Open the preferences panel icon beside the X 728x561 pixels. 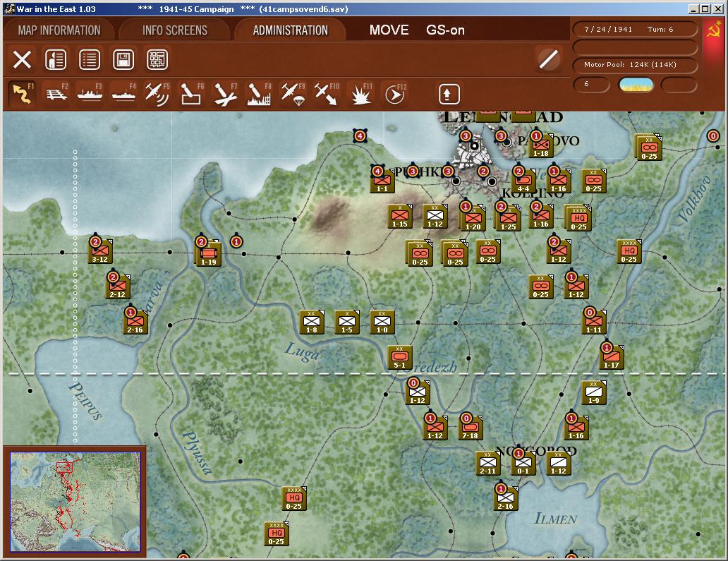[x=56, y=59]
